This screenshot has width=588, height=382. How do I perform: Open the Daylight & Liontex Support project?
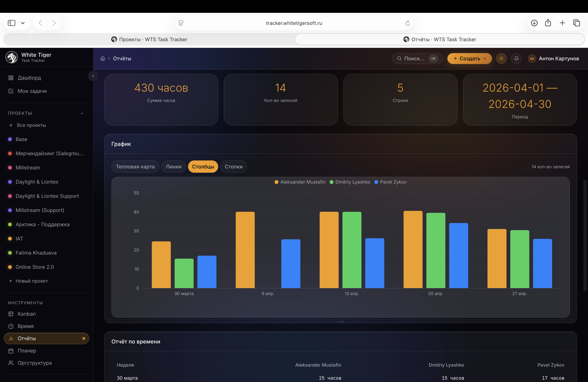pos(47,196)
